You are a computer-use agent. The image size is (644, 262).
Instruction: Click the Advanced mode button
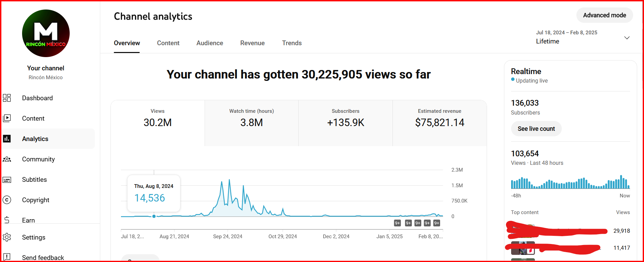pyautogui.click(x=604, y=15)
